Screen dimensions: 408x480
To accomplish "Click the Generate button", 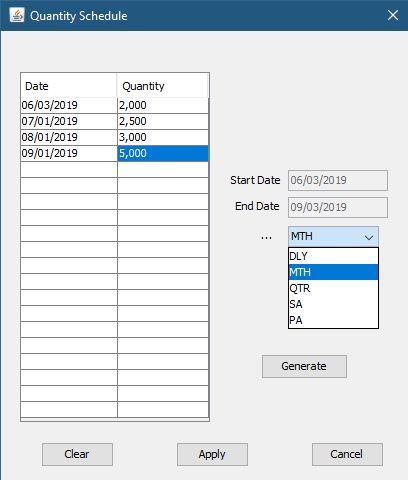I will (x=304, y=366).
